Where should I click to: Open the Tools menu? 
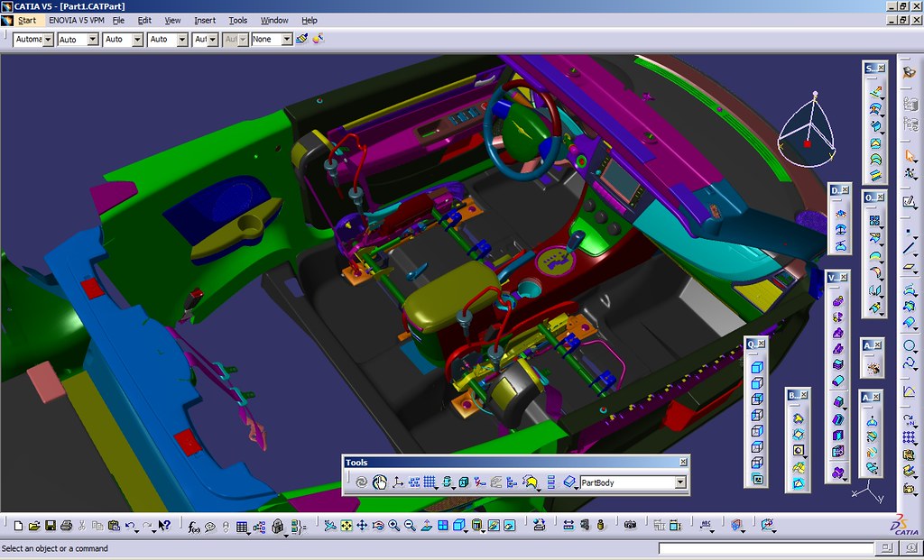click(238, 20)
